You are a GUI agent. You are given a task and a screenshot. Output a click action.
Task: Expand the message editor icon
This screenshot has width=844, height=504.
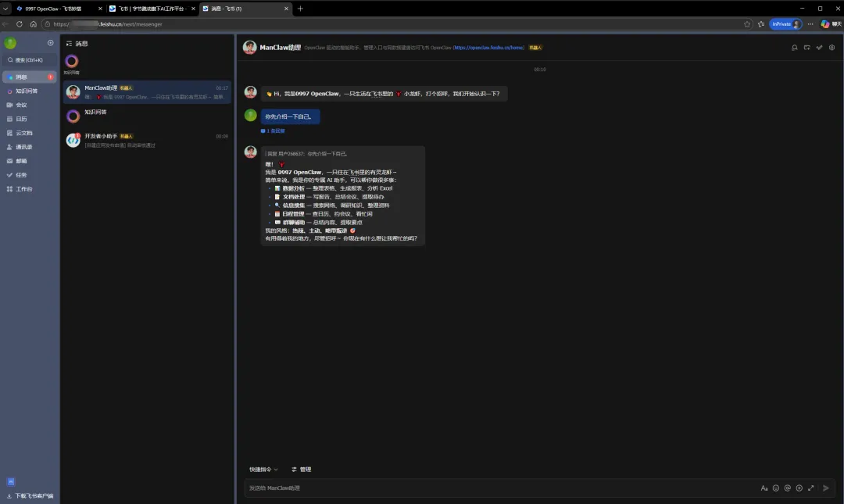coord(810,488)
